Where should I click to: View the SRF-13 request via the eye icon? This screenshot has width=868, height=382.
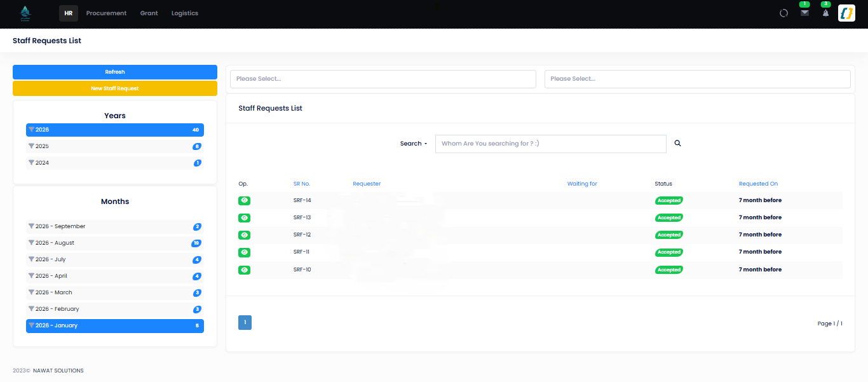point(244,218)
